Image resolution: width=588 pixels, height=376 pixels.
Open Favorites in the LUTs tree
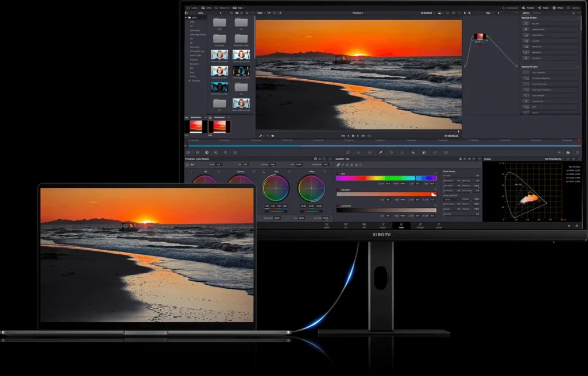tap(195, 80)
